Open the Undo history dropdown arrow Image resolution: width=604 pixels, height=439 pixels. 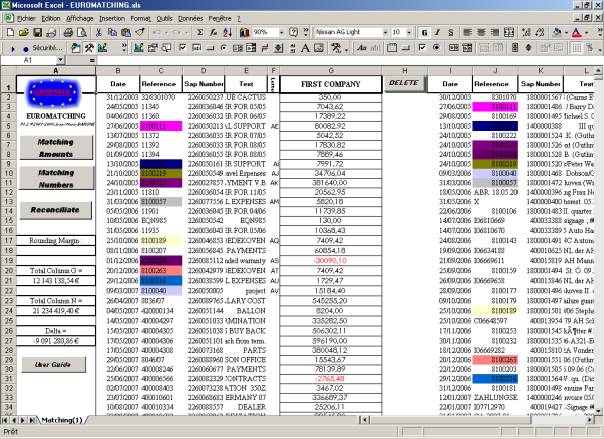[x=167, y=32]
